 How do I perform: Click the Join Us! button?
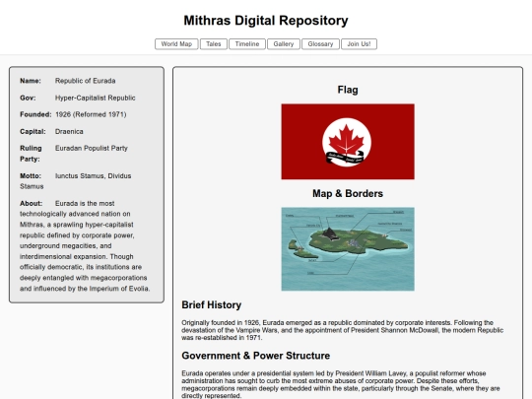pos(359,44)
